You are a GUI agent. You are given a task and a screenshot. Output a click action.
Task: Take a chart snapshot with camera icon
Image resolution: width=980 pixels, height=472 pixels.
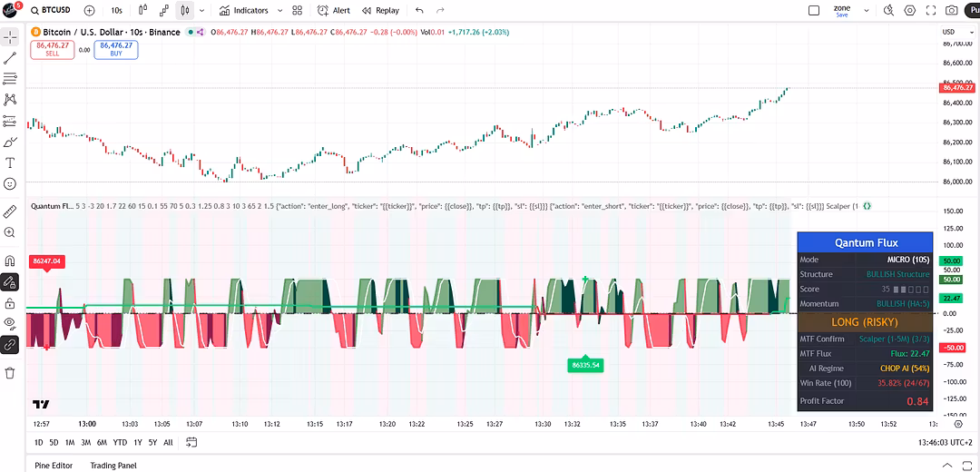pos(951,11)
